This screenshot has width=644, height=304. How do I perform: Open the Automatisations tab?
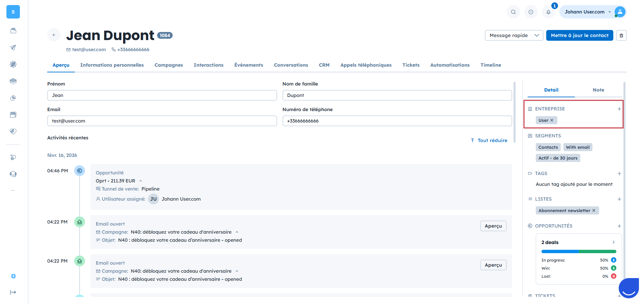(450, 65)
